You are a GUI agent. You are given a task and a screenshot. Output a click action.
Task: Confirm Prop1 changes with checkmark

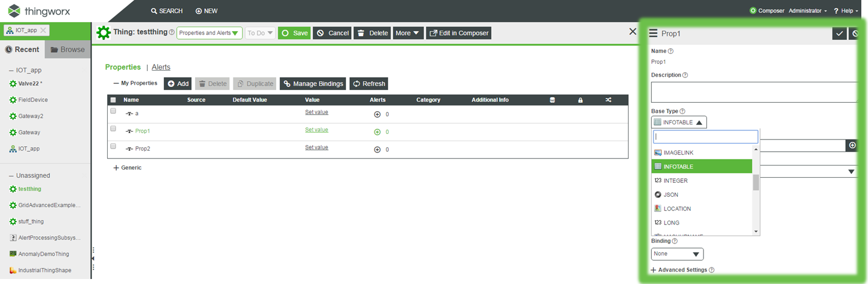(x=839, y=33)
